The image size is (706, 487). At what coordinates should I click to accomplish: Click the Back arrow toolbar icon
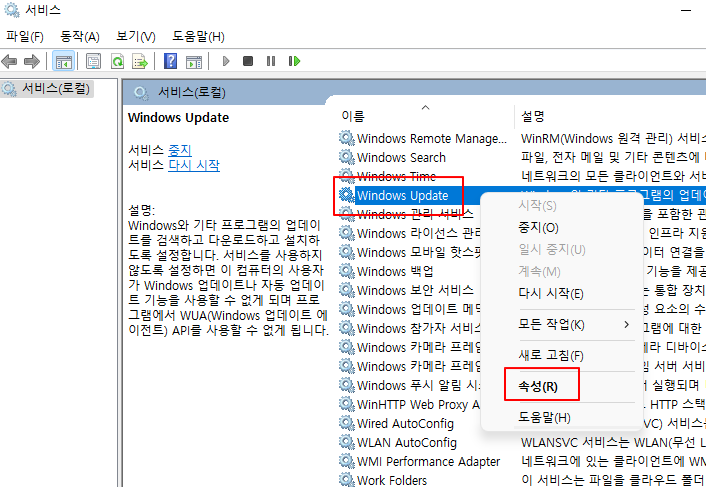9,61
